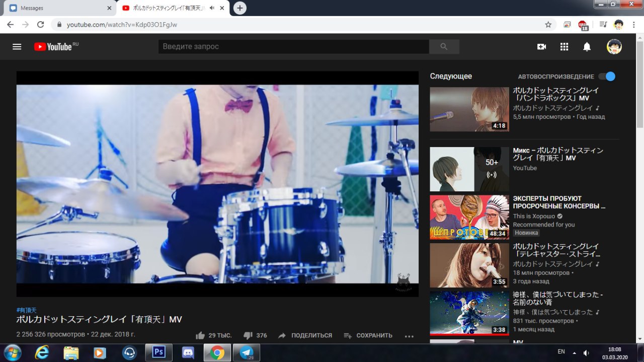Click the video player to pause
Screen dimensions: 644x362
tap(217, 184)
